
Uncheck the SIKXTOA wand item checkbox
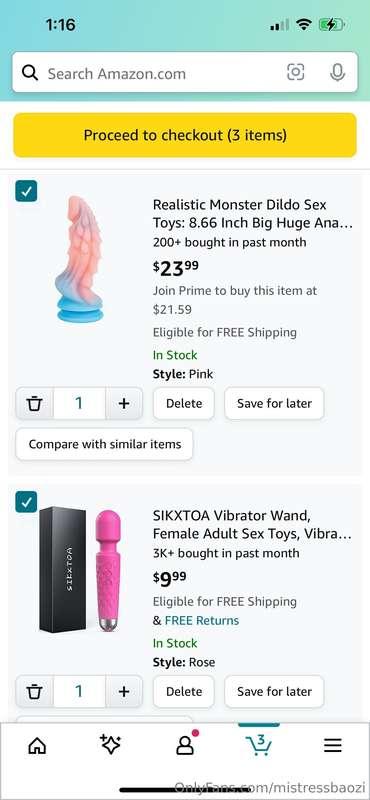coord(26,502)
